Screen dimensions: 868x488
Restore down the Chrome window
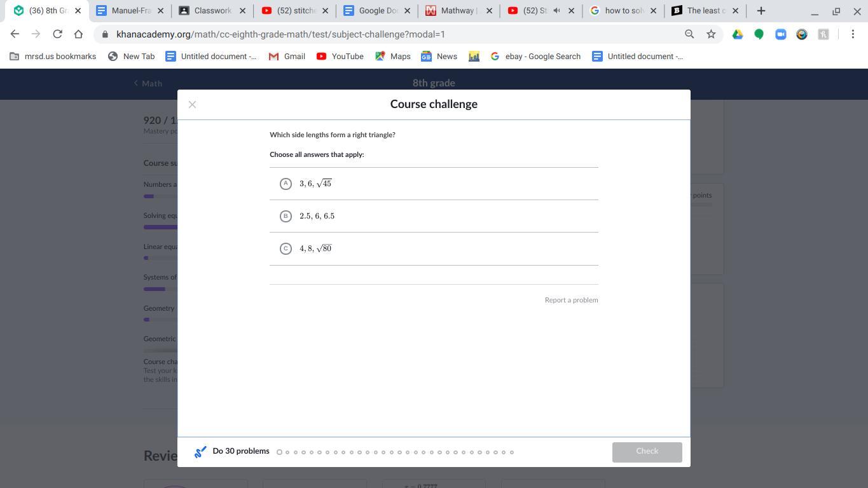[836, 11]
